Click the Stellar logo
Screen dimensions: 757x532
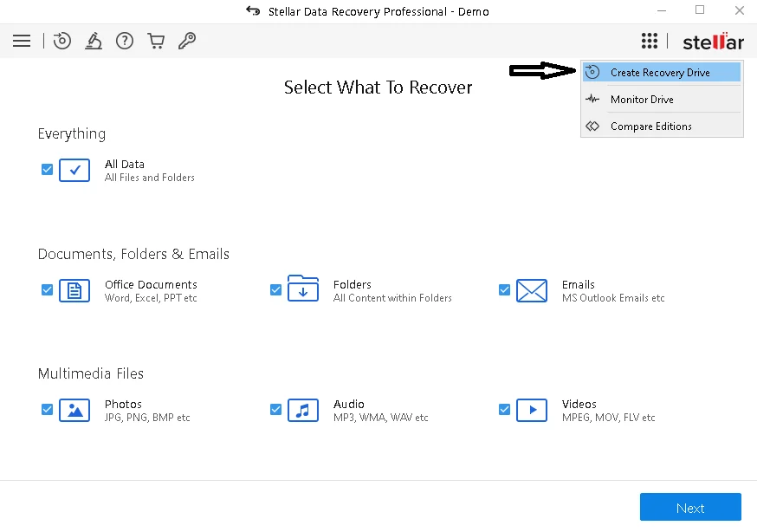point(713,42)
